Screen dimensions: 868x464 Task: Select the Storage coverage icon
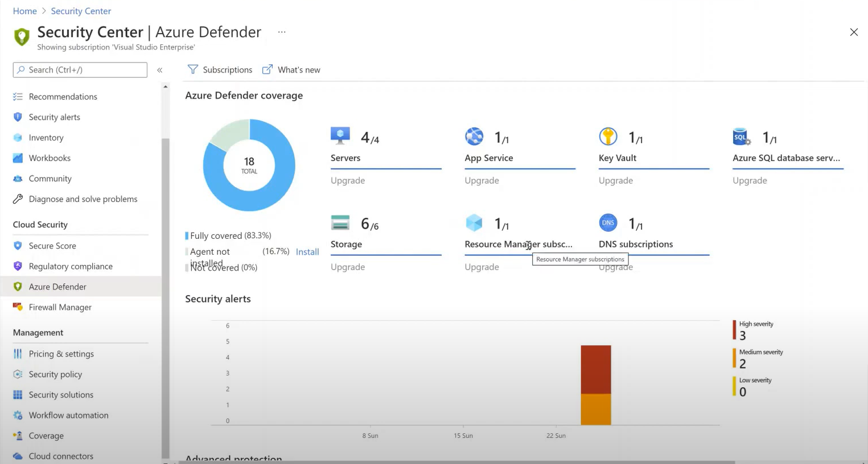(340, 223)
